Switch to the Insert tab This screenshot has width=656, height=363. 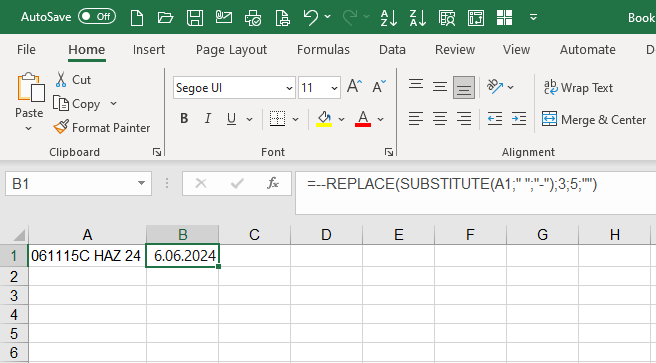[x=149, y=49]
